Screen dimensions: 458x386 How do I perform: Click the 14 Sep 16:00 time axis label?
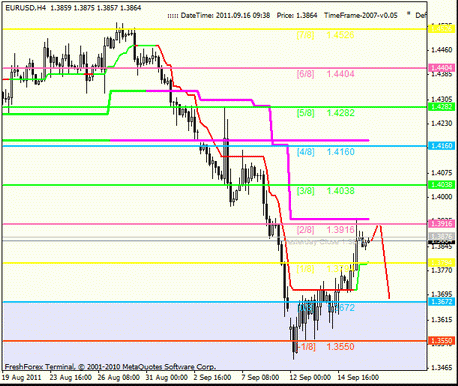pos(358,378)
